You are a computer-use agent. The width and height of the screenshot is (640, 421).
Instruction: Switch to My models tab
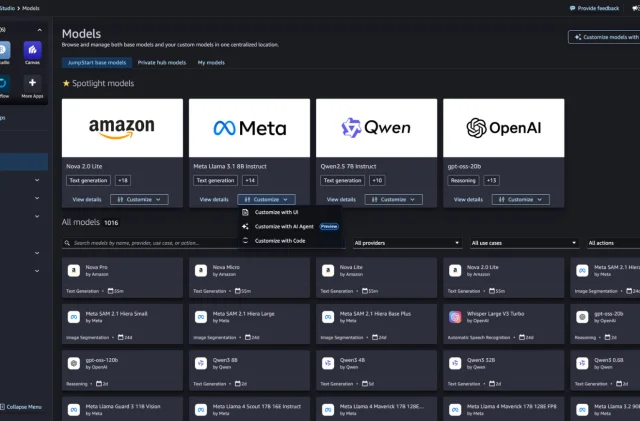211,62
